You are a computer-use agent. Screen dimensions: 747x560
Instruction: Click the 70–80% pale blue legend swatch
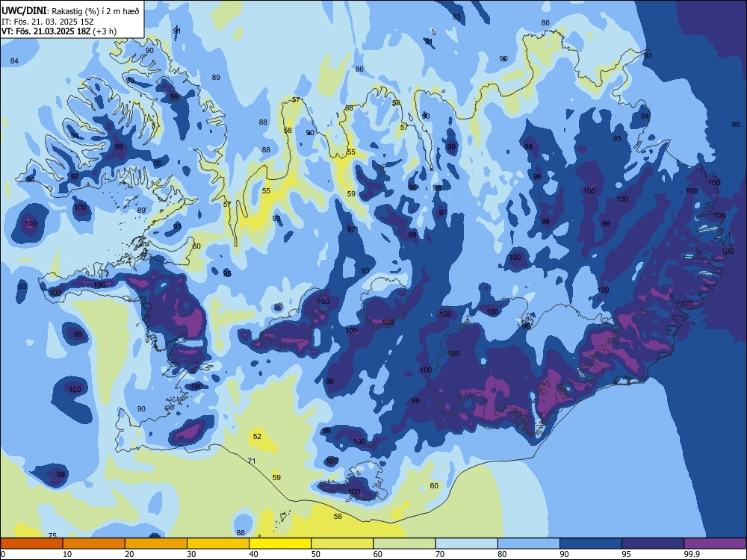tap(467, 544)
